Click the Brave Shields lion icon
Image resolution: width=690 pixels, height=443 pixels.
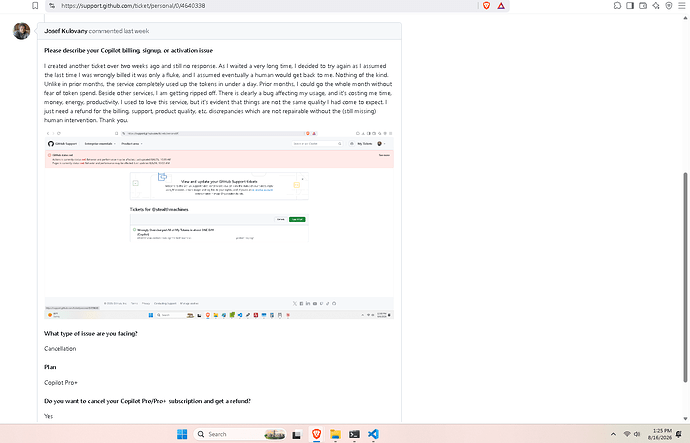coord(487,6)
